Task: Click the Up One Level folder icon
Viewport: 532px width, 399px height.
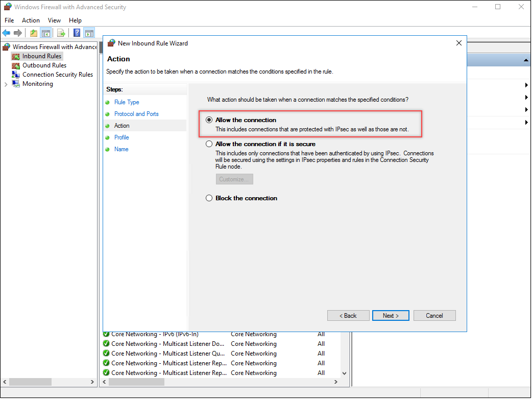Action: [x=34, y=33]
